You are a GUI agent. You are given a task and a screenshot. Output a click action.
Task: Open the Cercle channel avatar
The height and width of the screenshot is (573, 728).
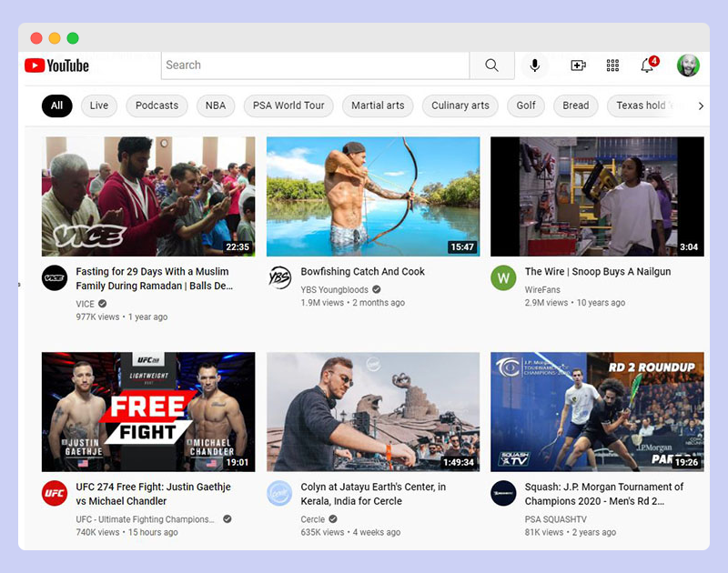(279, 493)
